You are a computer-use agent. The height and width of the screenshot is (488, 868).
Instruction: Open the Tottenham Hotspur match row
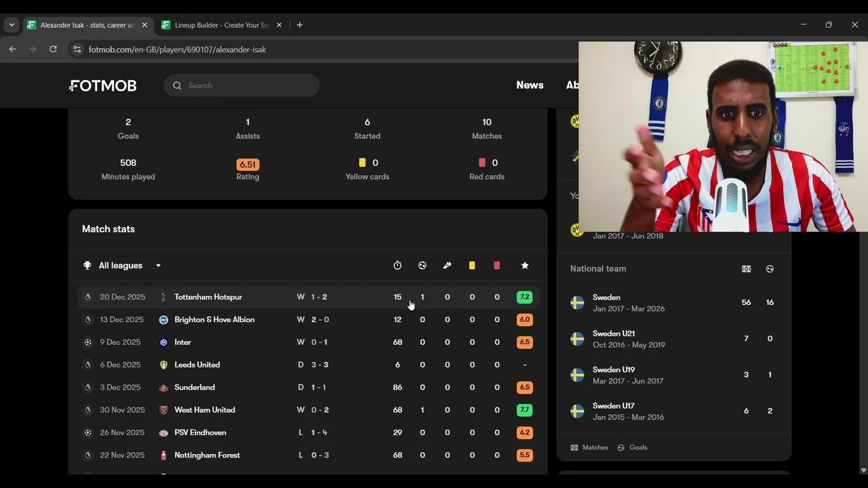point(308,297)
